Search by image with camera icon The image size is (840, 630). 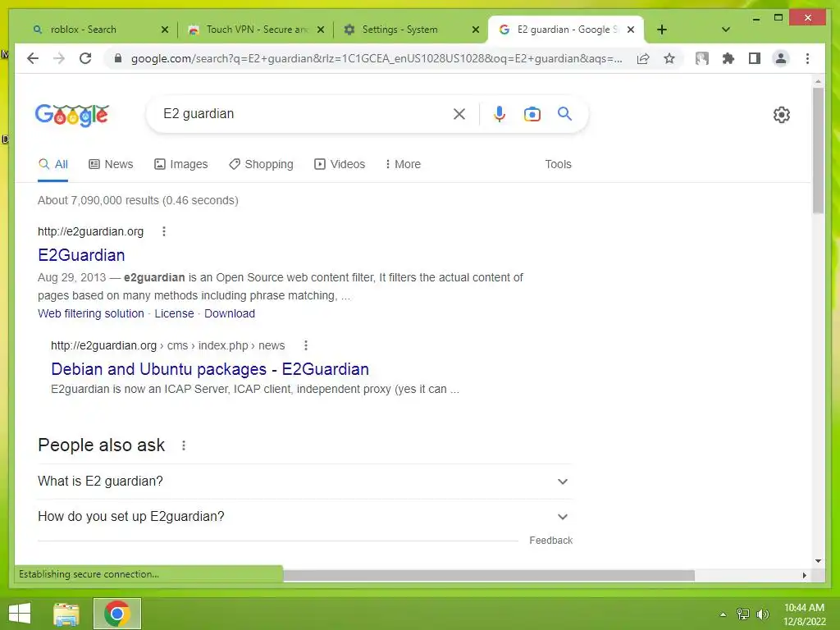532,113
